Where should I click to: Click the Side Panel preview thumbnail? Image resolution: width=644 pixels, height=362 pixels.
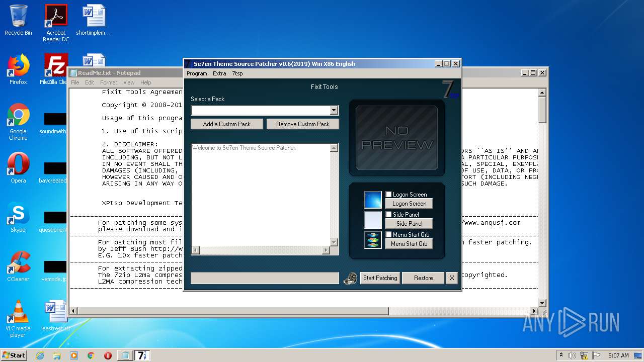click(x=373, y=220)
